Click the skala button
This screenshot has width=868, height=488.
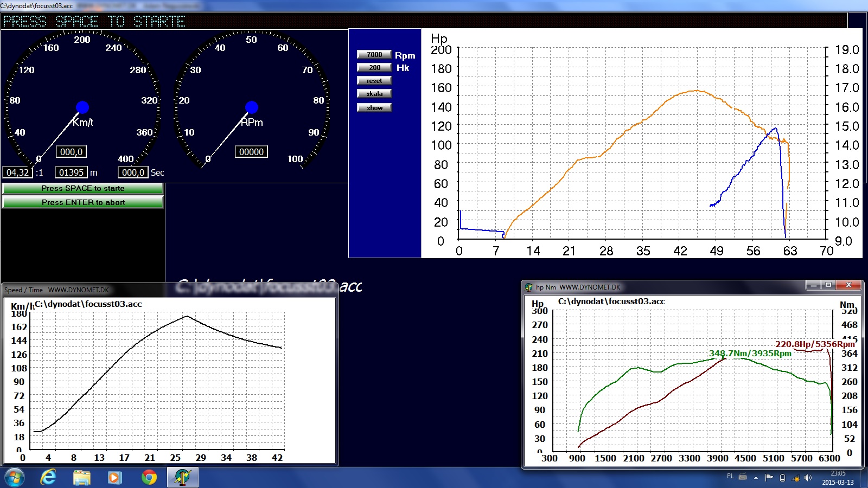pos(374,94)
